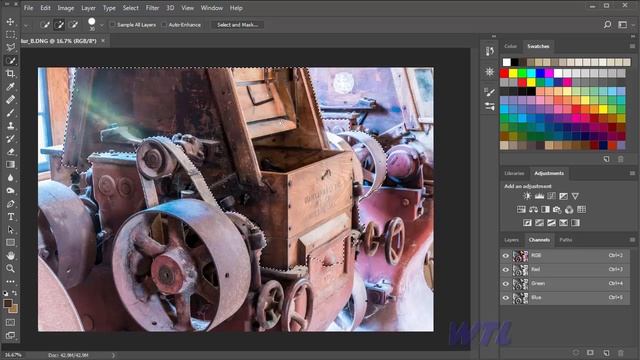Switch to Subtract from Selection mode
640x360 pixels.
click(73, 25)
